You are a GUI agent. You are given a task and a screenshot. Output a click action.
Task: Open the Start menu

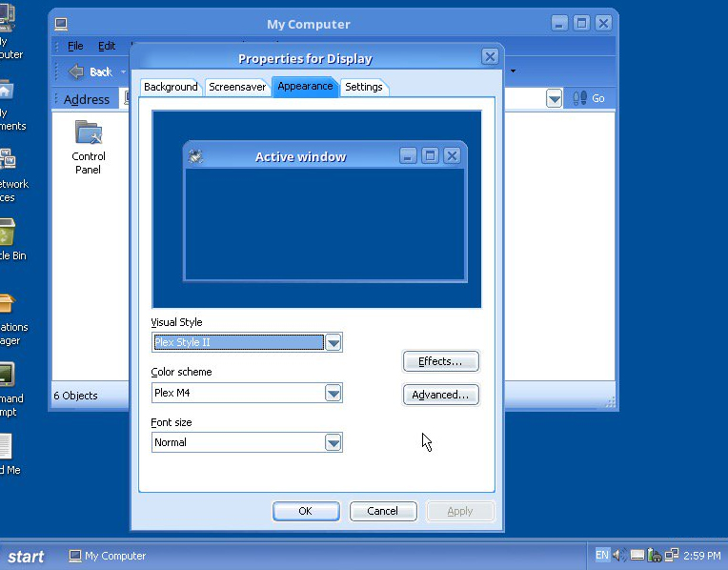26,556
